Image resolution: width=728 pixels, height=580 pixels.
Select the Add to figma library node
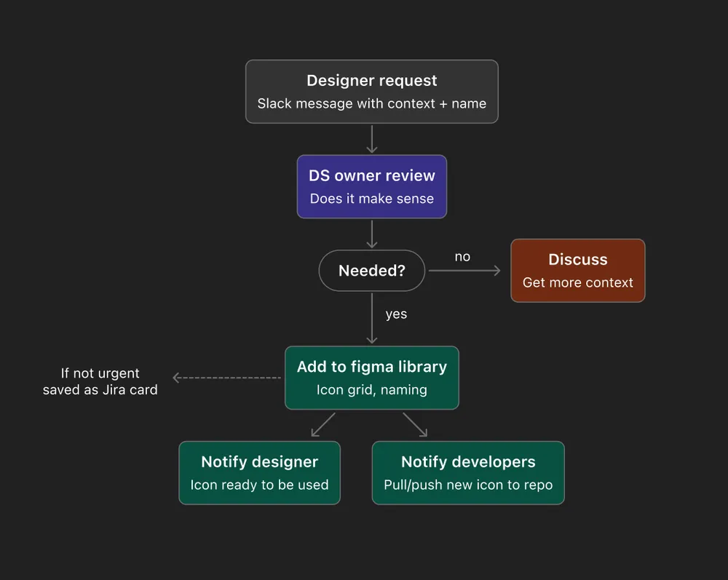pos(372,378)
